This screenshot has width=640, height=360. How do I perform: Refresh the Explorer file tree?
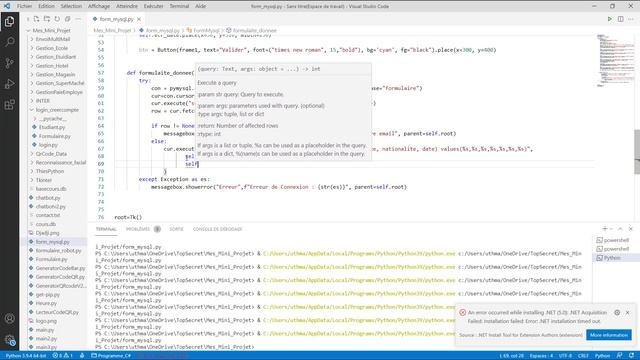point(57,19)
